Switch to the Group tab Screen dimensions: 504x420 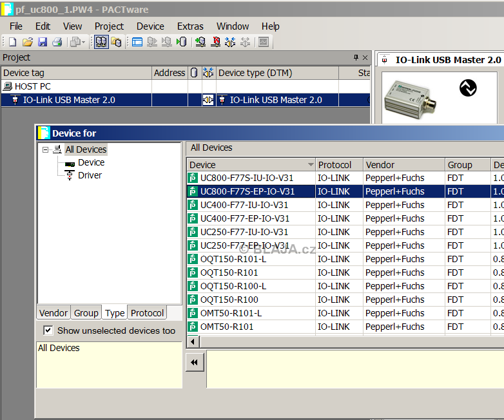(86, 312)
